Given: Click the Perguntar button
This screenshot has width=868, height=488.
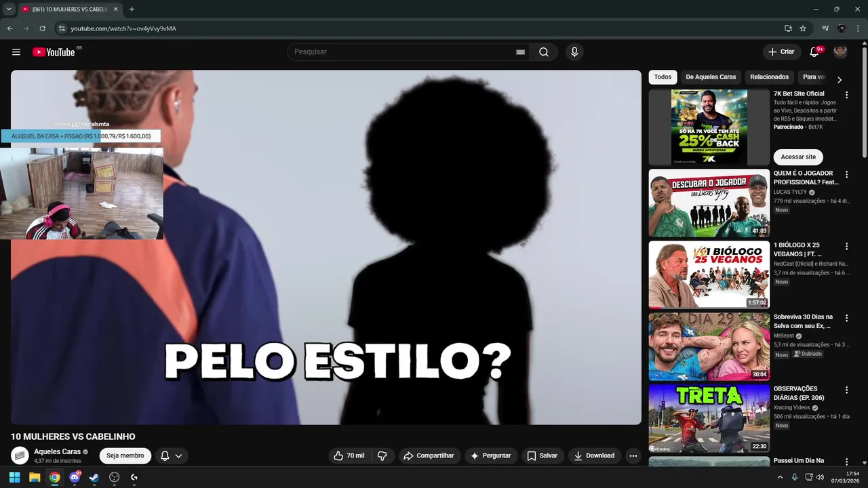Looking at the screenshot, I should coord(491,456).
